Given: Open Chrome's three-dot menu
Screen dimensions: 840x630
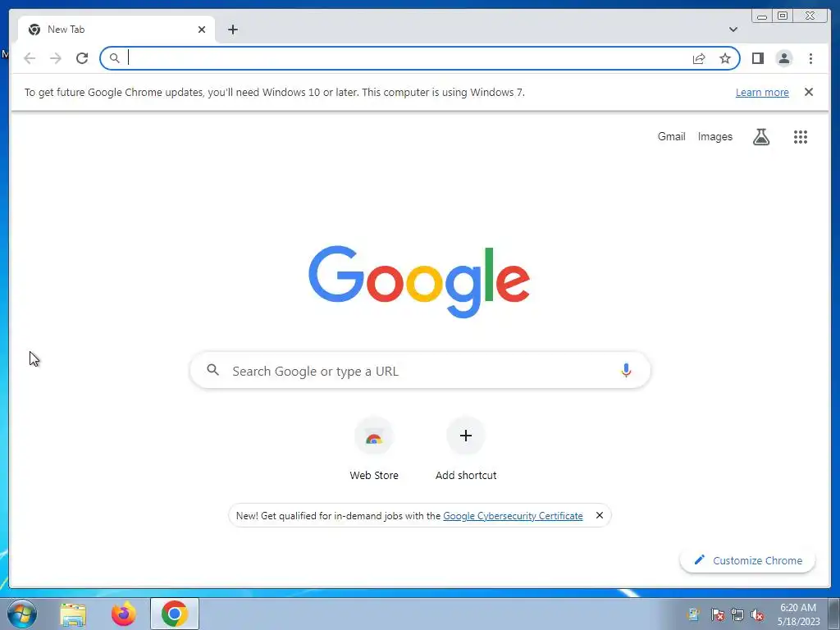Looking at the screenshot, I should 810,58.
